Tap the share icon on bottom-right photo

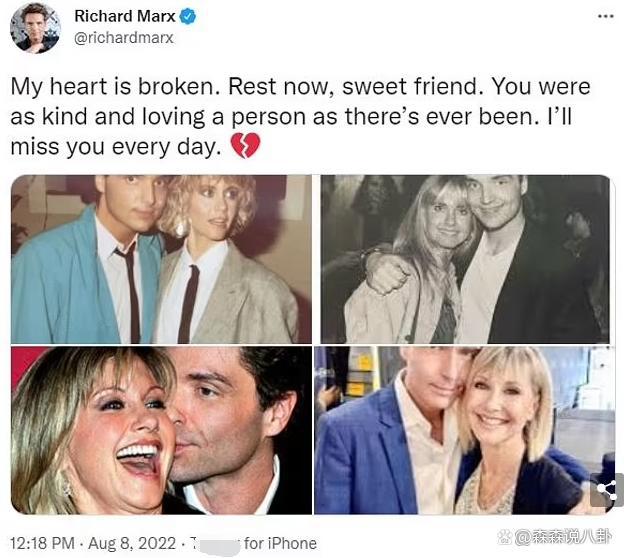point(607,490)
